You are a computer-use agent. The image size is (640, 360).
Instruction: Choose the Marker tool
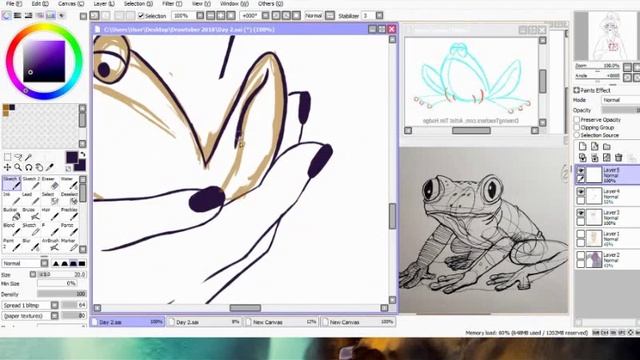click(x=69, y=245)
